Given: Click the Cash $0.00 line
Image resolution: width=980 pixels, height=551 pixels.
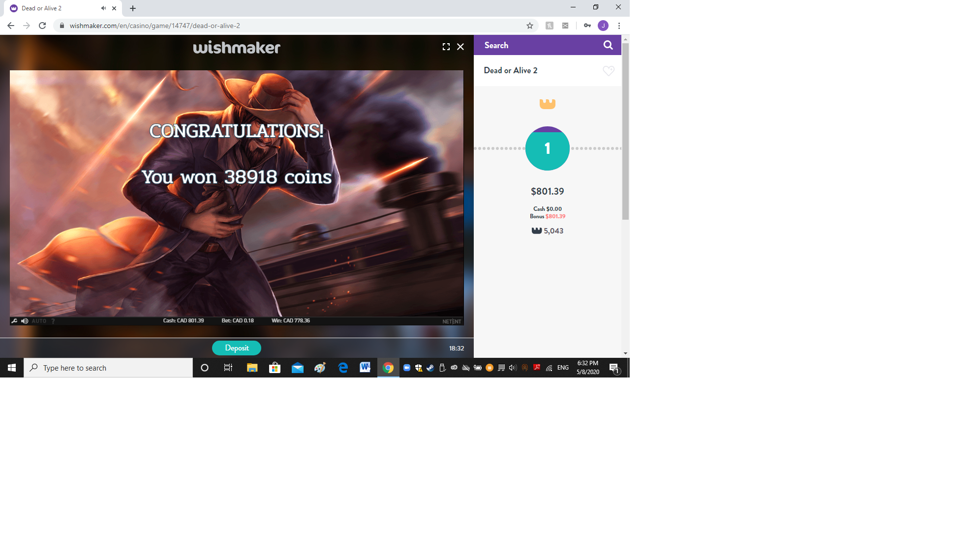Looking at the screenshot, I should pyautogui.click(x=548, y=209).
